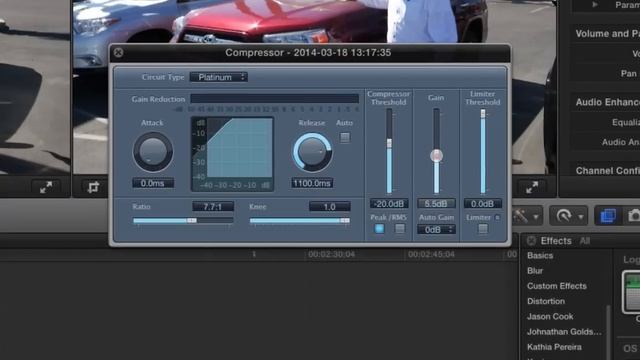This screenshot has height=360, width=640.
Task: Click the Volume and Pan inspector section
Action: point(607,33)
